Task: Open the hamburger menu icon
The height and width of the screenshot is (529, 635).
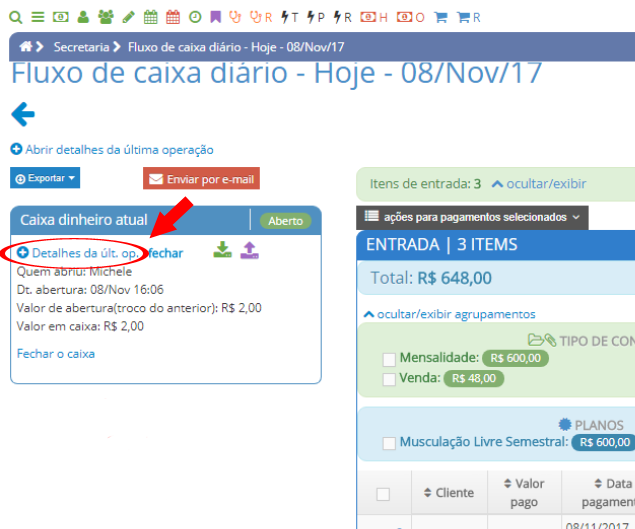Action: click(37, 17)
